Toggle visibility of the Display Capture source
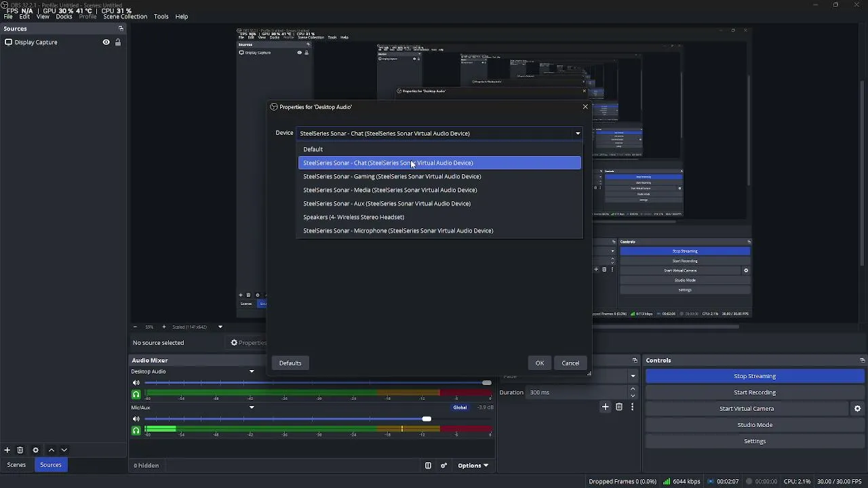This screenshot has height=488, width=868. [106, 42]
